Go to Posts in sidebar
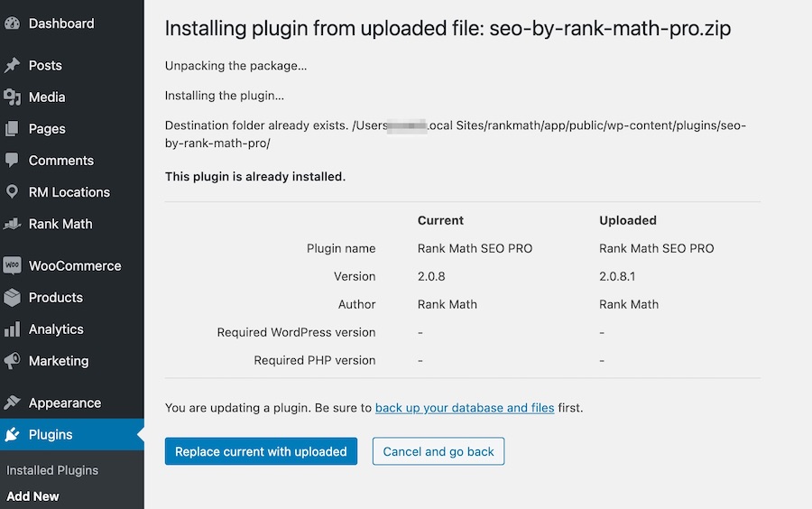This screenshot has width=812, height=509. coord(45,65)
